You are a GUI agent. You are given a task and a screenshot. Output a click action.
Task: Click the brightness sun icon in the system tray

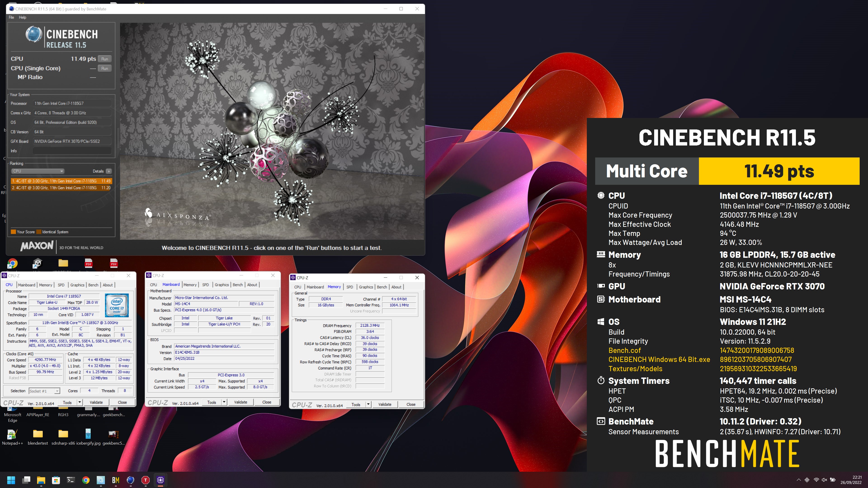(x=807, y=480)
